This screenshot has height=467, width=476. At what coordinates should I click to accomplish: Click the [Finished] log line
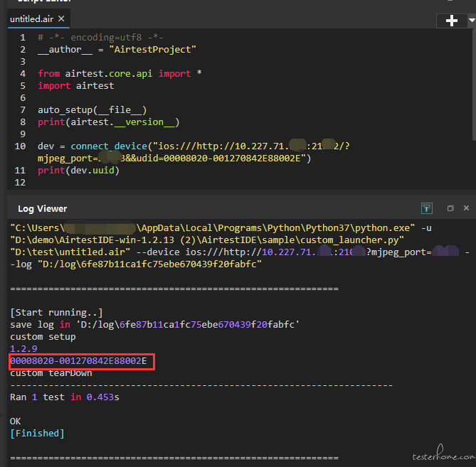point(37,434)
